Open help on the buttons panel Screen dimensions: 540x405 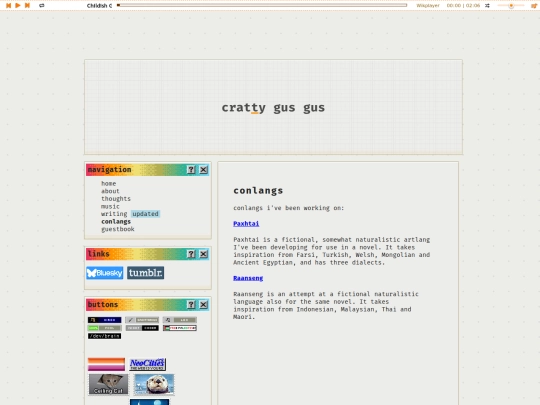click(x=191, y=304)
